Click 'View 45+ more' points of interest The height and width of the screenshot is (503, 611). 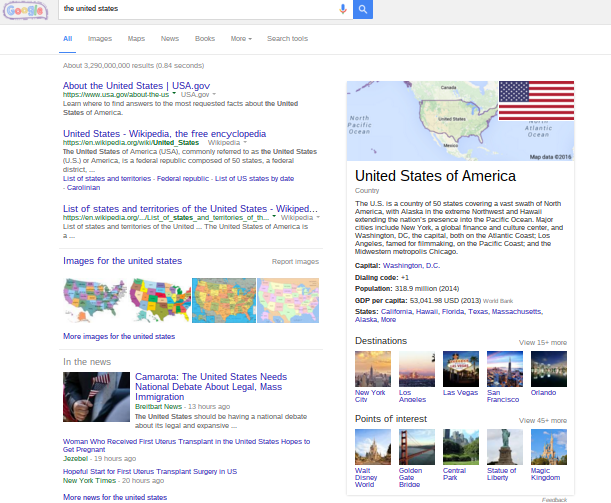[542, 420]
